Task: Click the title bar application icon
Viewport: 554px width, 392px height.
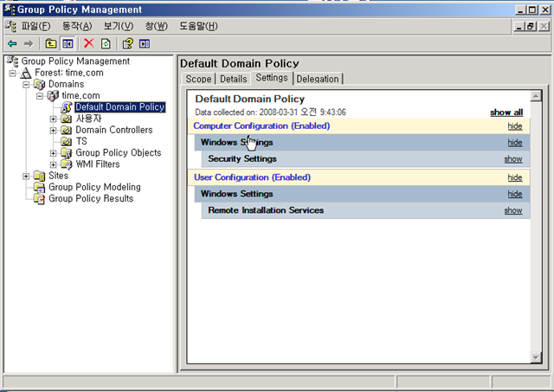Action: pyautogui.click(x=10, y=10)
